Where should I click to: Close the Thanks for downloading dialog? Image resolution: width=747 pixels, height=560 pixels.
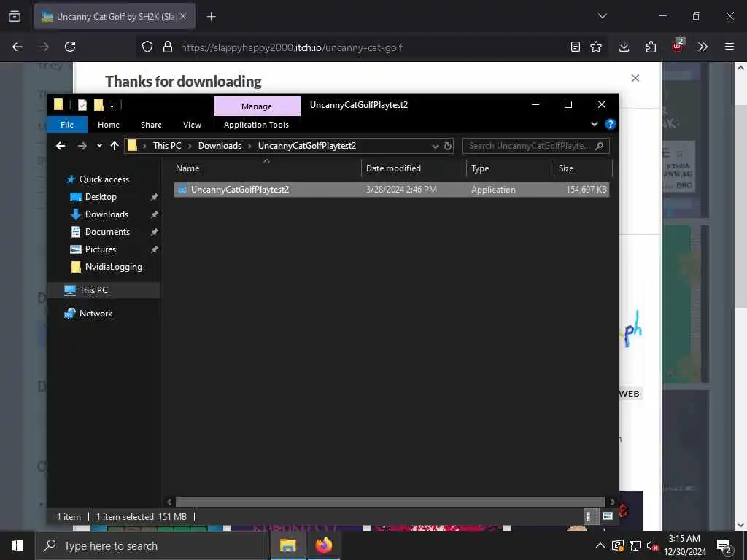point(635,78)
